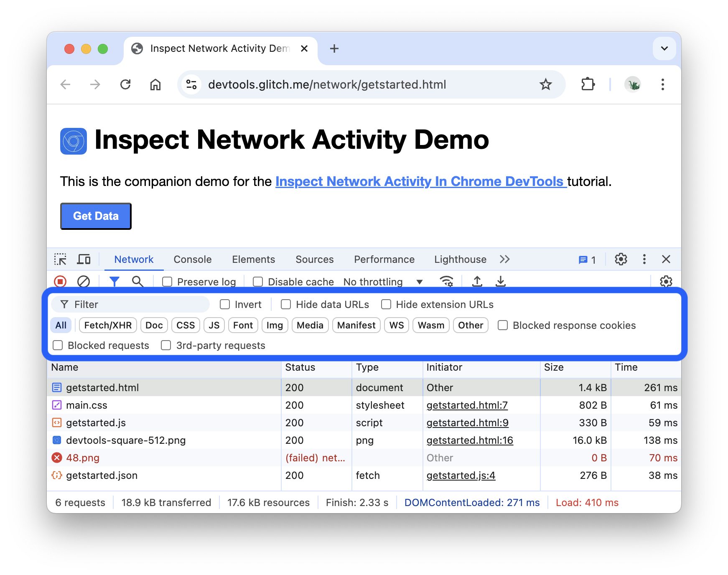Screen dimensions: 728x575
Task: Export network log as HAR
Action: click(500, 282)
